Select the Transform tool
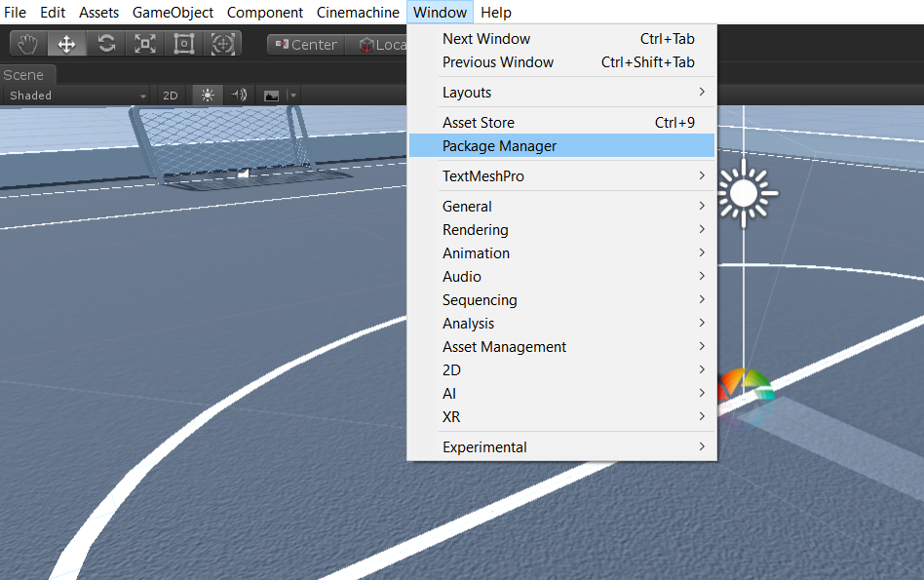This screenshot has width=924, height=580. [x=223, y=44]
